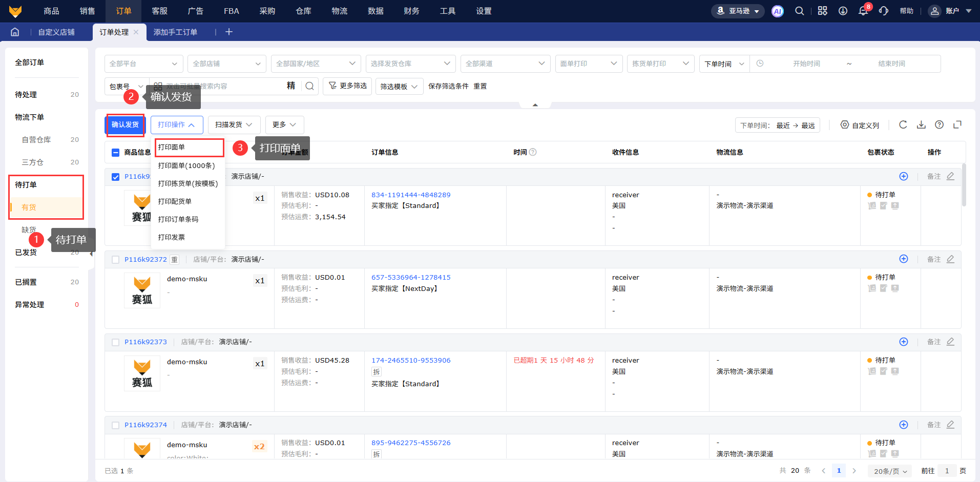Go to next page with right arrow
This screenshot has width=980, height=482.
[854, 471]
